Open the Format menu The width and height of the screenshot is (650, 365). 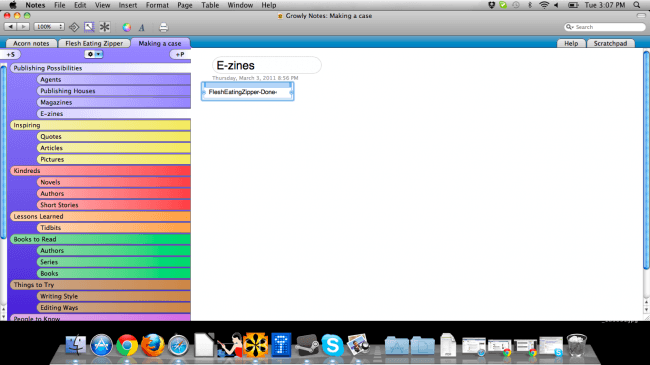[x=157, y=5]
